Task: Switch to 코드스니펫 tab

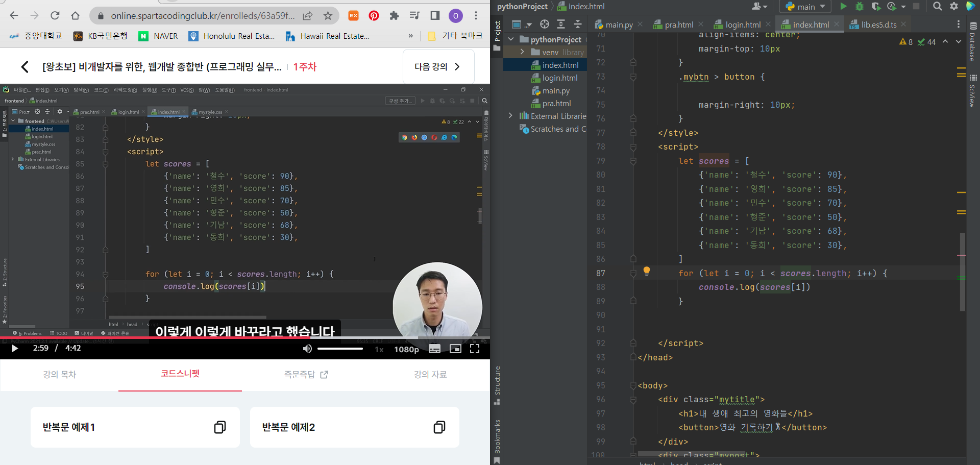Action: (x=180, y=374)
